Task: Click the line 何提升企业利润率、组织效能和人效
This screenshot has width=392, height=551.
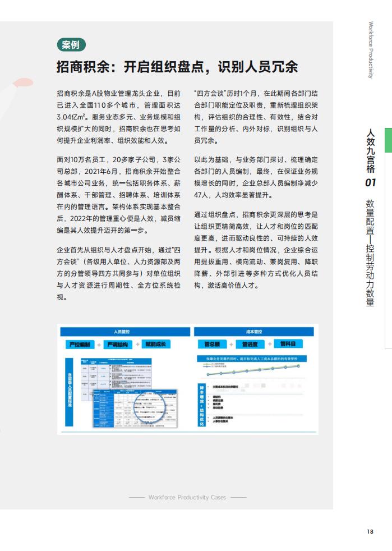Action: 113,141
